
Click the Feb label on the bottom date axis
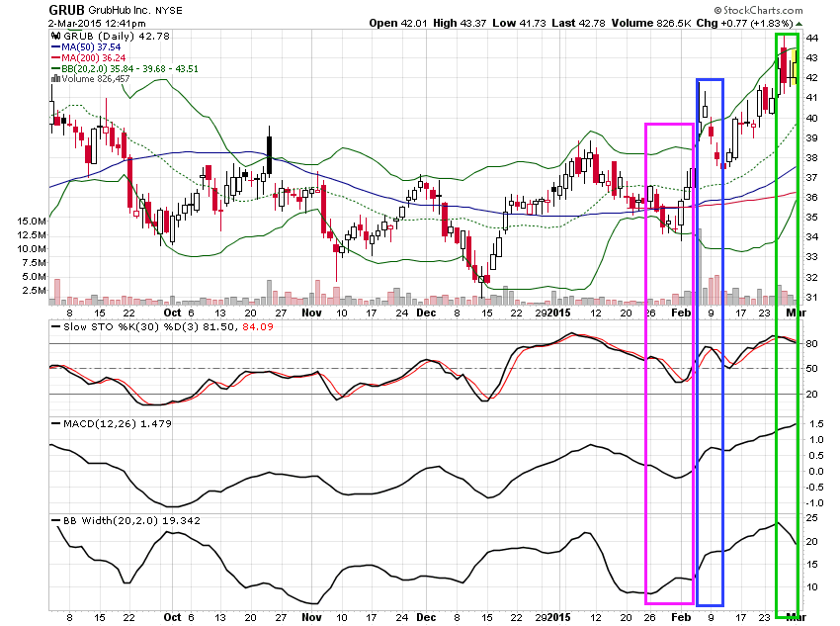coord(682,617)
